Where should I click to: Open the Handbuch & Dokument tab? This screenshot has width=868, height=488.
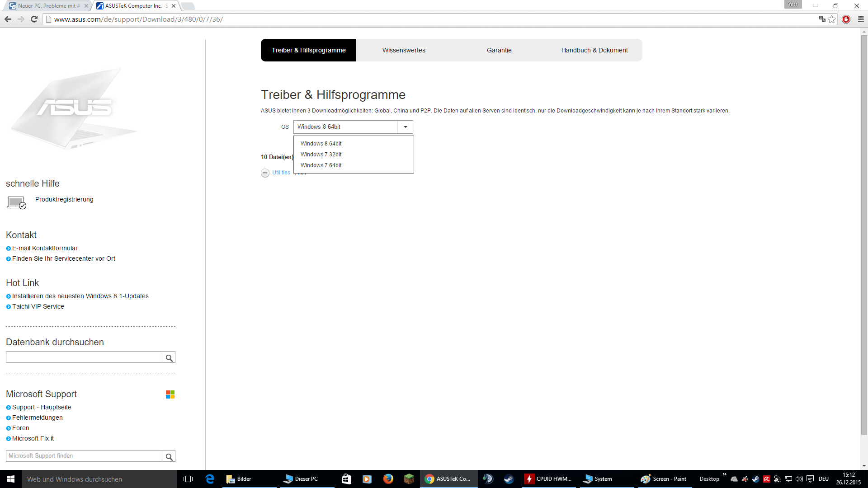594,50
